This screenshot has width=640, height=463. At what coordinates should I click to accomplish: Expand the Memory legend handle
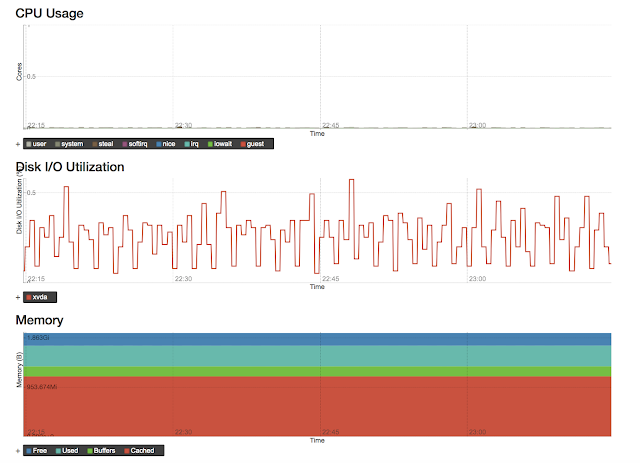tap(18, 451)
